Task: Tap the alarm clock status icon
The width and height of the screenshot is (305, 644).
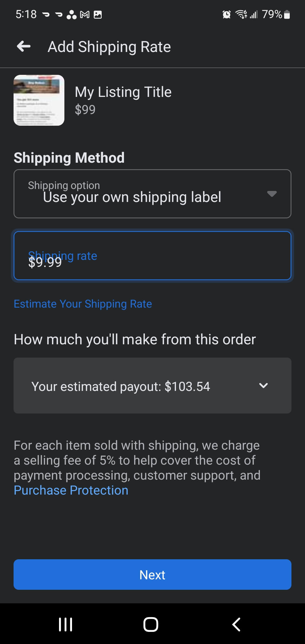Action: coord(226,14)
